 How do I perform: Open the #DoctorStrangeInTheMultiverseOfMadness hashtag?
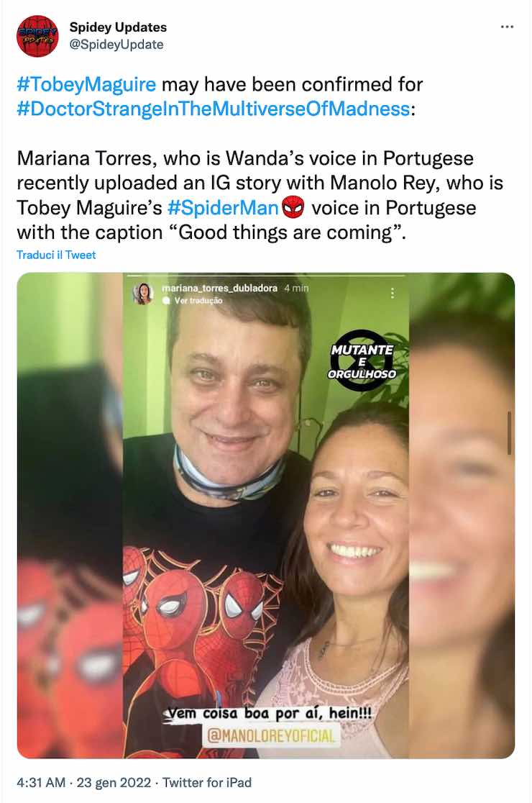(214, 109)
